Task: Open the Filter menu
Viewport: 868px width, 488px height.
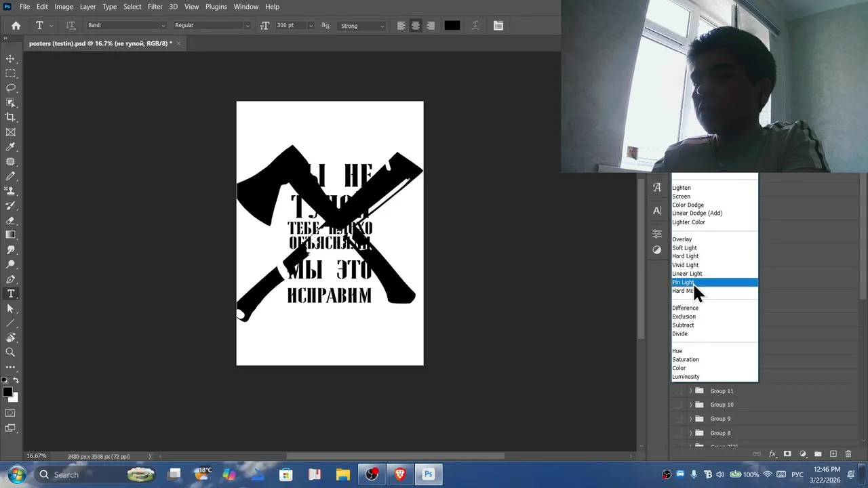Action: click(x=155, y=7)
